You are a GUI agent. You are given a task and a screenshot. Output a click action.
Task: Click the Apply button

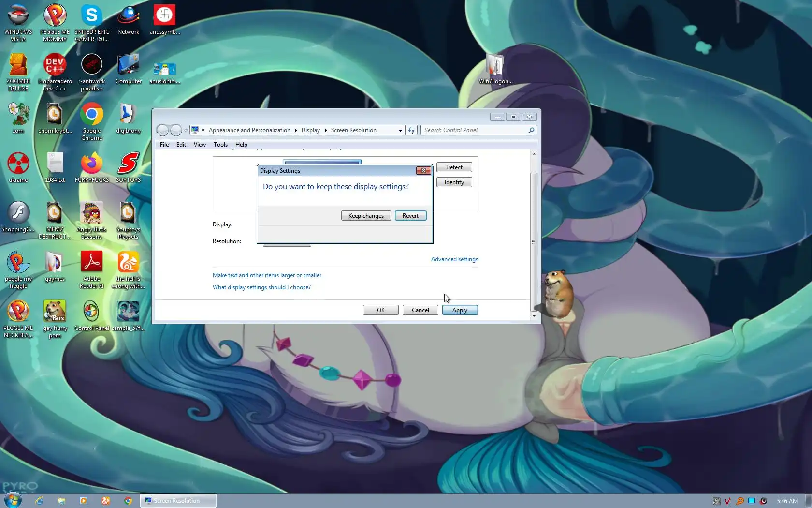[460, 310]
